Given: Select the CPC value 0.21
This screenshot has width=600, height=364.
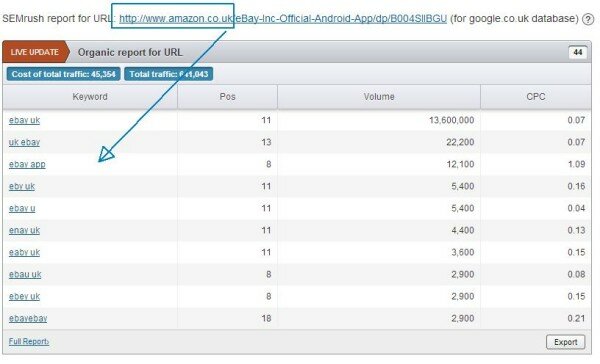Looking at the screenshot, I should 576,318.
